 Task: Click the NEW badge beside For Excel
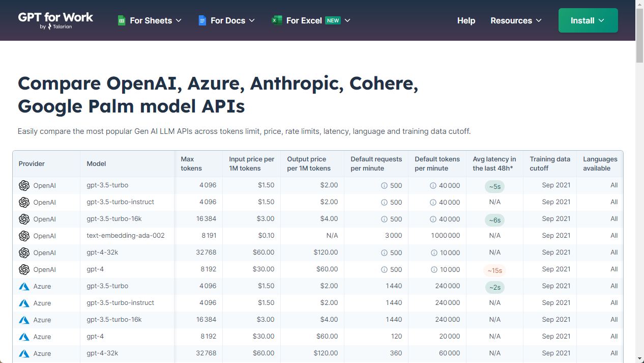coord(333,20)
